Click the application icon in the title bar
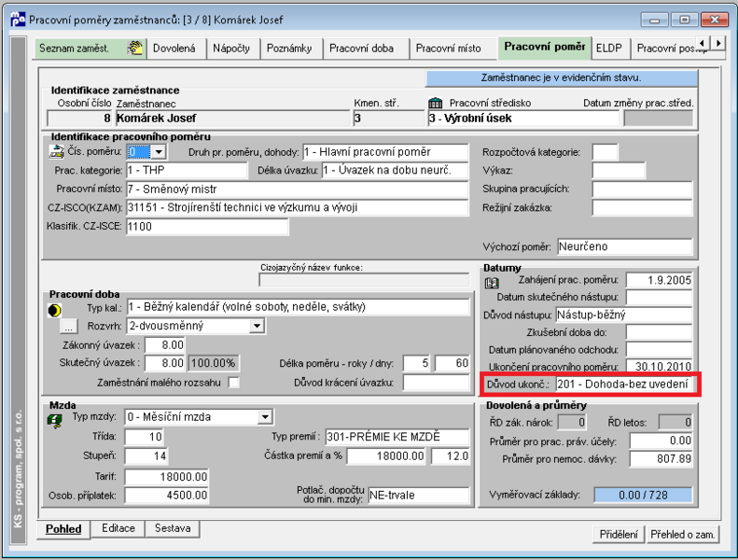738x560 pixels. (x=18, y=20)
